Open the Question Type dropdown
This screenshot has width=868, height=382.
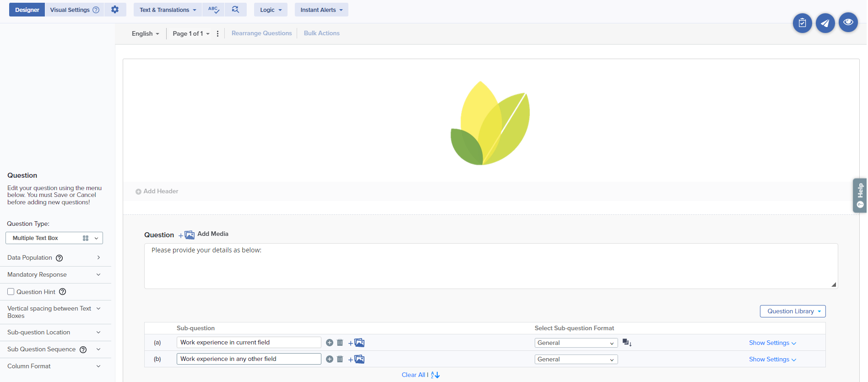[54, 238]
